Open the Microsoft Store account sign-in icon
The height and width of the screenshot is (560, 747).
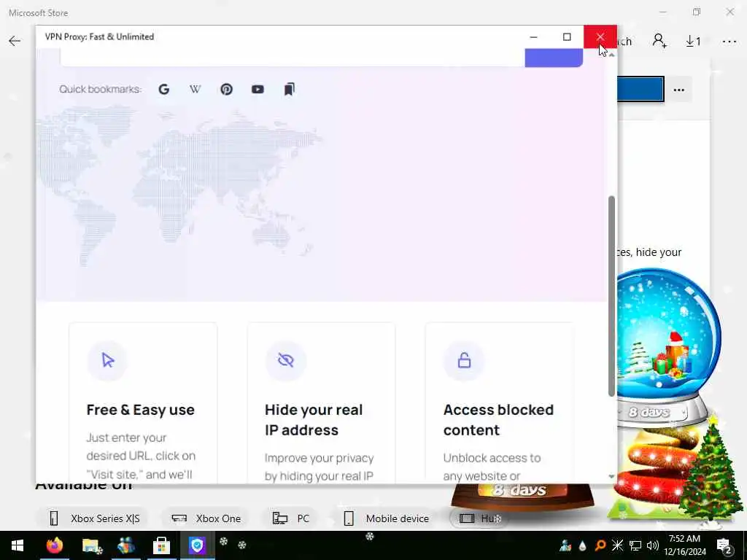(x=659, y=41)
